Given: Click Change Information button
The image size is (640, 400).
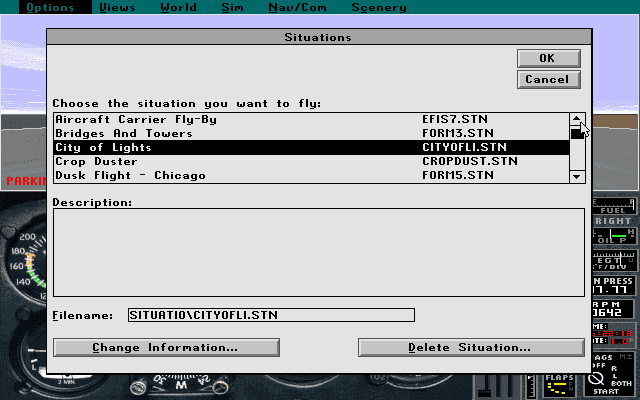Looking at the screenshot, I should pos(165,347).
